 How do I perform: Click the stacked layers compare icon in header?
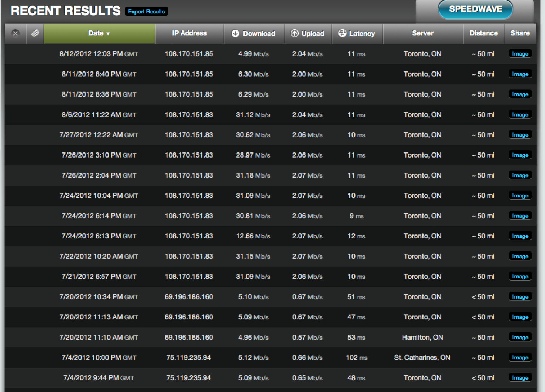pos(35,33)
